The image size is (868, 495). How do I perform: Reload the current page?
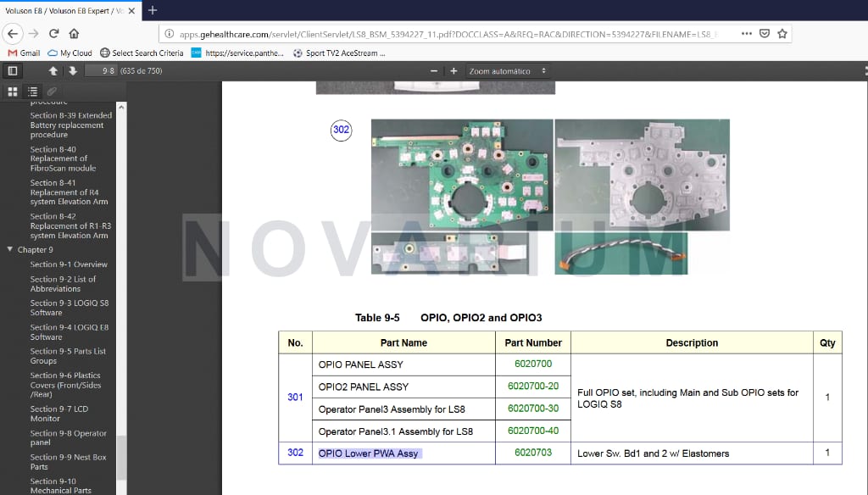click(x=53, y=34)
